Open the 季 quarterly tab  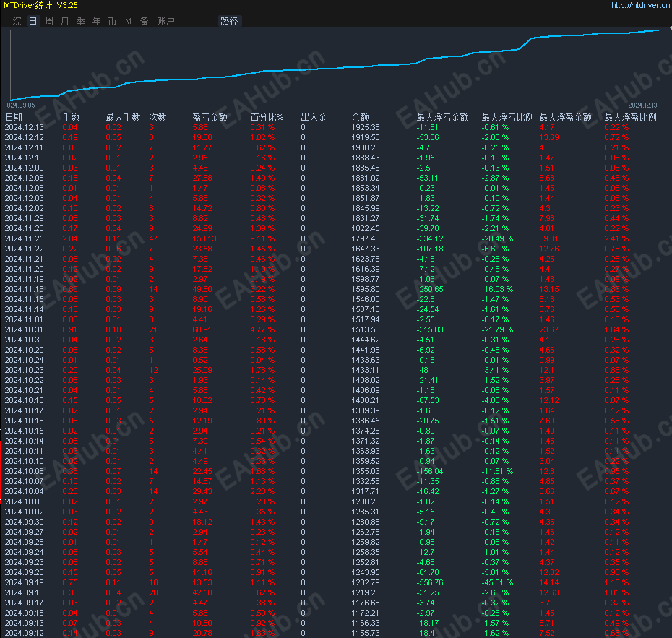80,21
